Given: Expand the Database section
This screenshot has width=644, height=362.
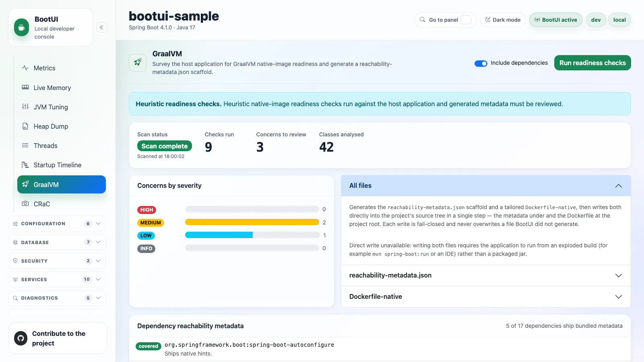Looking at the screenshot, I should (57, 242).
